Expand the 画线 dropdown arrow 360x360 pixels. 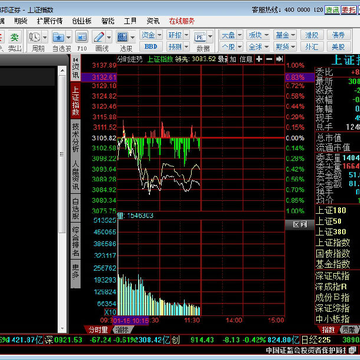tap(109, 37)
